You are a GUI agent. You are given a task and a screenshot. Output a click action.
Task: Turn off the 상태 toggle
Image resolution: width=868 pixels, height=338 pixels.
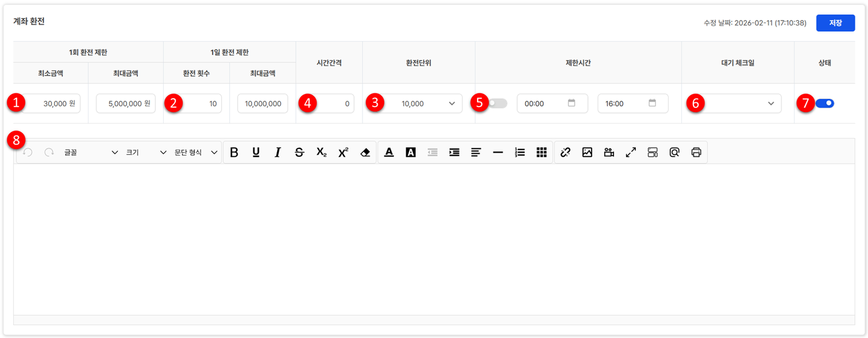click(x=824, y=104)
